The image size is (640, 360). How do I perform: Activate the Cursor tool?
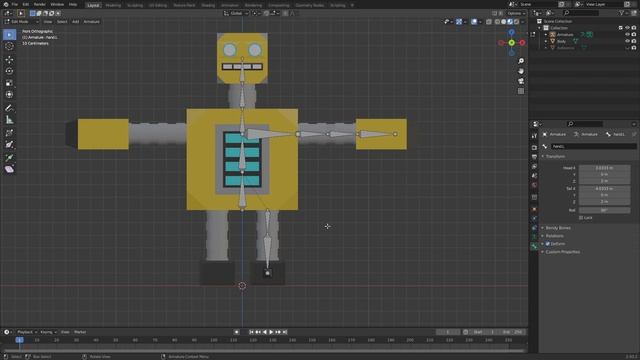click(9, 46)
